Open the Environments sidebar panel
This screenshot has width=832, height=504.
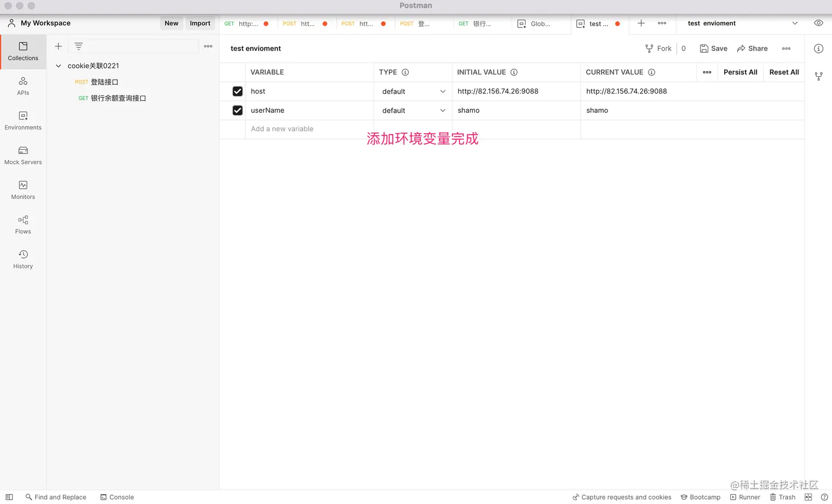[23, 121]
